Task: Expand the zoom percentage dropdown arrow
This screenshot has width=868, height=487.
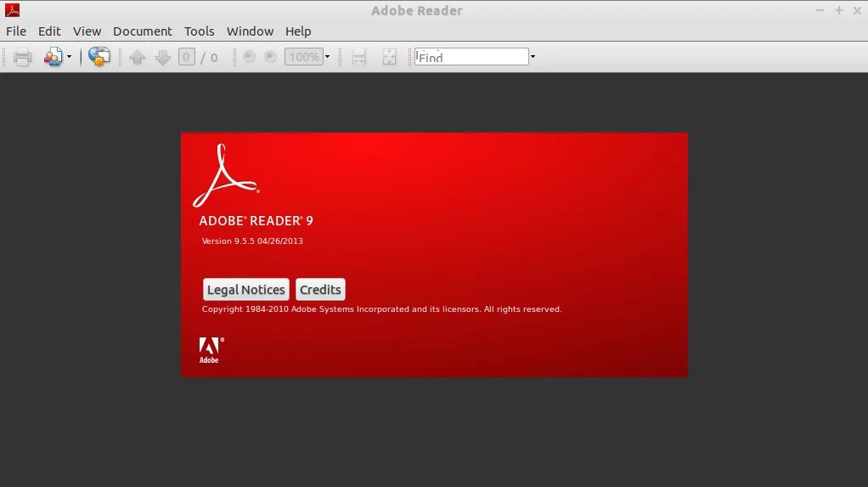Action: tap(327, 56)
